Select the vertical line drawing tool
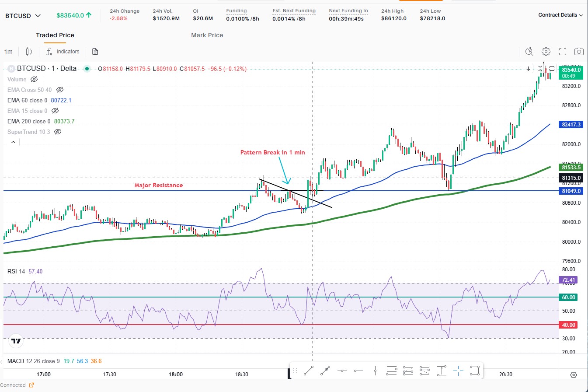Image resolution: width=588 pixels, height=392 pixels. click(375, 371)
